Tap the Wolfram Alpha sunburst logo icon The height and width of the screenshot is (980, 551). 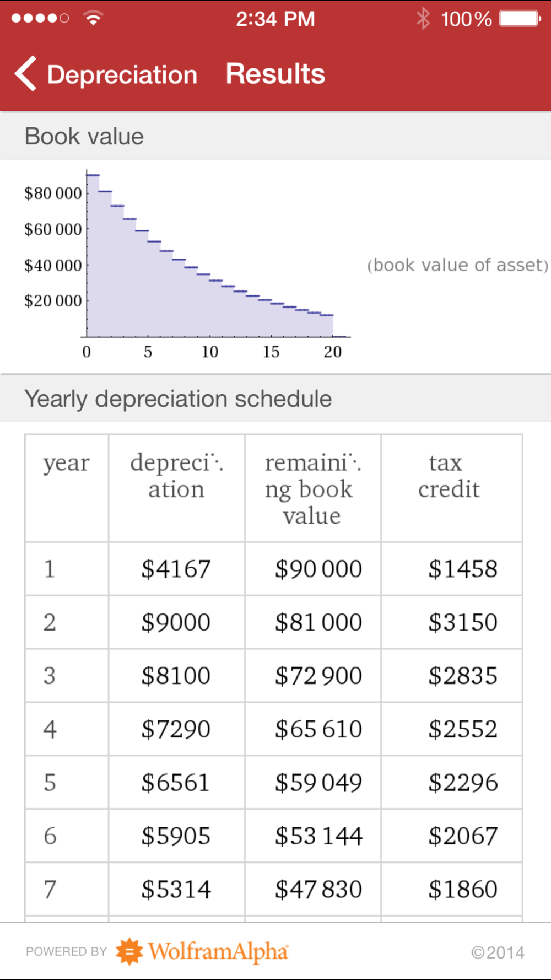tap(129, 951)
